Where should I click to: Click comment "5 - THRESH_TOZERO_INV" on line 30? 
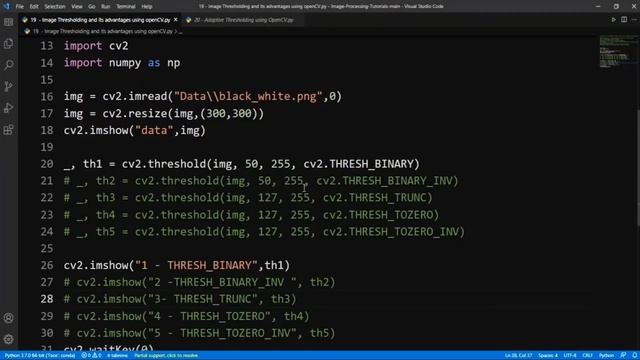(222, 333)
